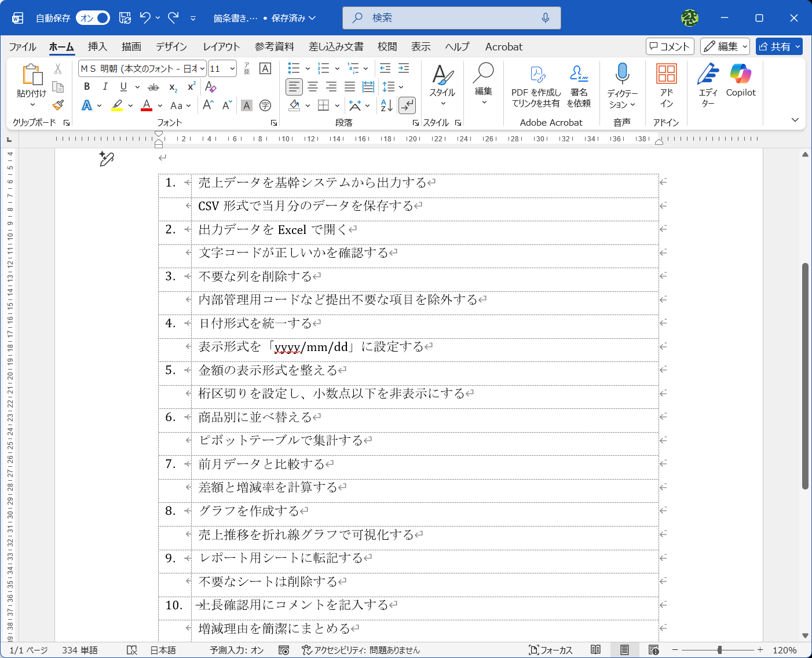Expand the bullet list style dropdown

pos(307,68)
